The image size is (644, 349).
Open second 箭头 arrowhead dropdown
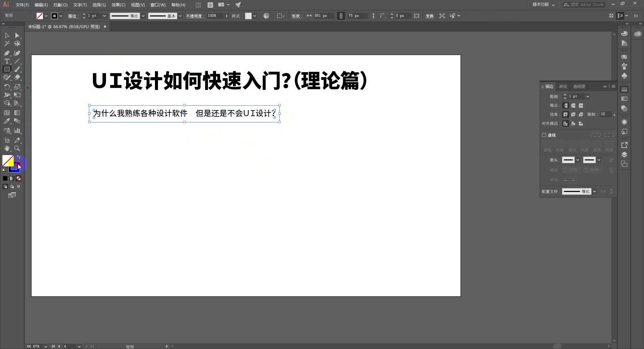pyautogui.click(x=599, y=160)
